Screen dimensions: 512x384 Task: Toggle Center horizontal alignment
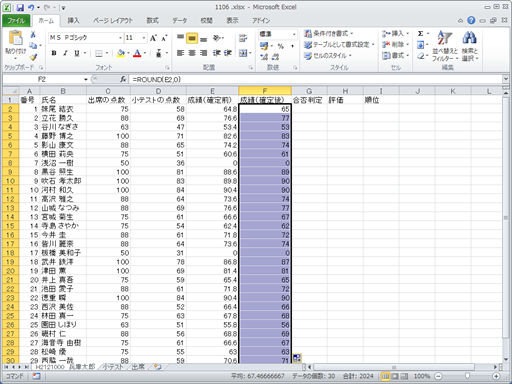point(192,53)
